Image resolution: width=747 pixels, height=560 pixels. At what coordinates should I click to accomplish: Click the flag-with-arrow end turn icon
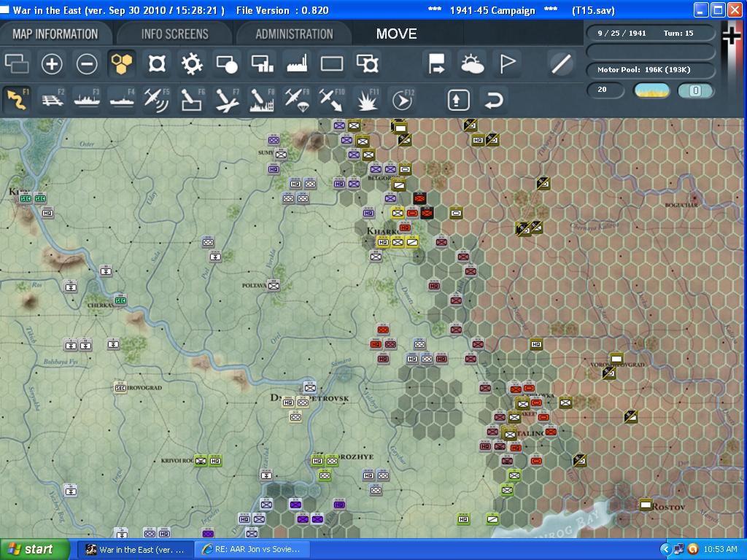tap(436, 63)
